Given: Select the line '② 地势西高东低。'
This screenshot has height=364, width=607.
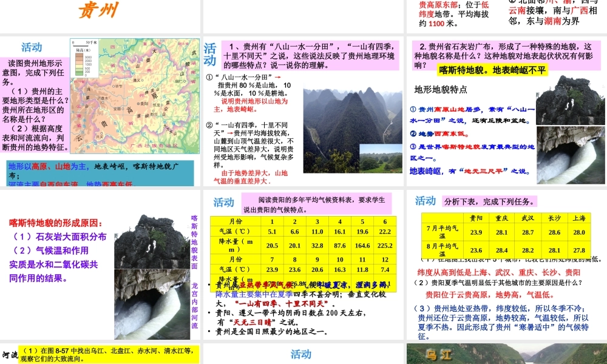Looking at the screenshot, I should (x=439, y=134).
